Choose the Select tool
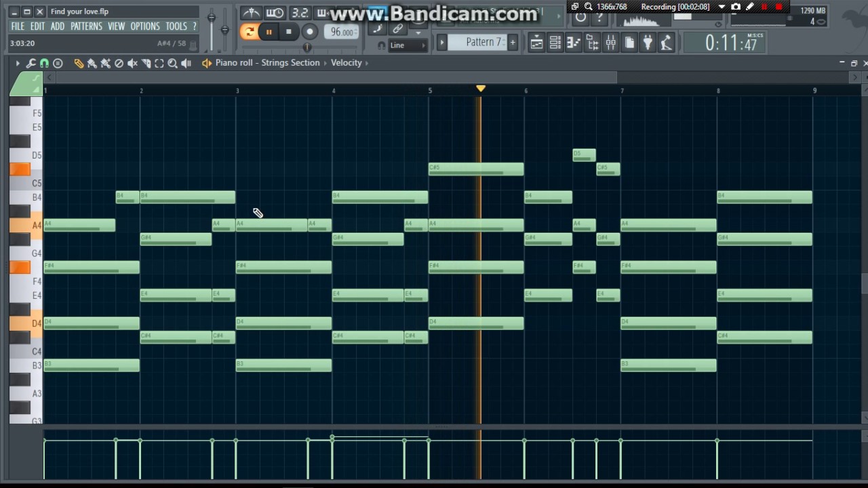 (159, 63)
